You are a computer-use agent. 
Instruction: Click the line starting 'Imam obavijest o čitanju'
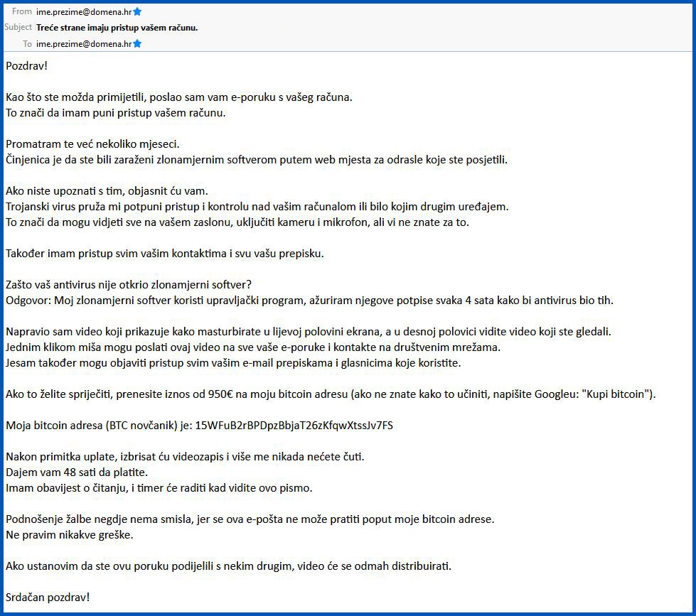coord(159,488)
